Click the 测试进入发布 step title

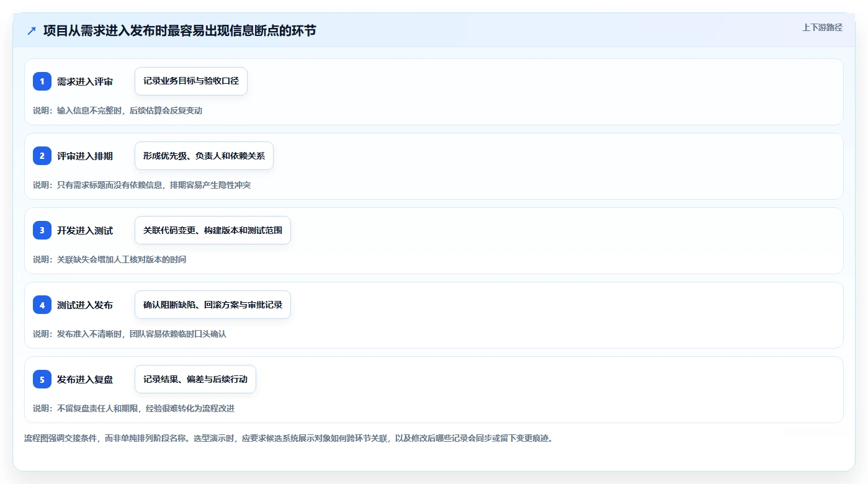coord(85,305)
